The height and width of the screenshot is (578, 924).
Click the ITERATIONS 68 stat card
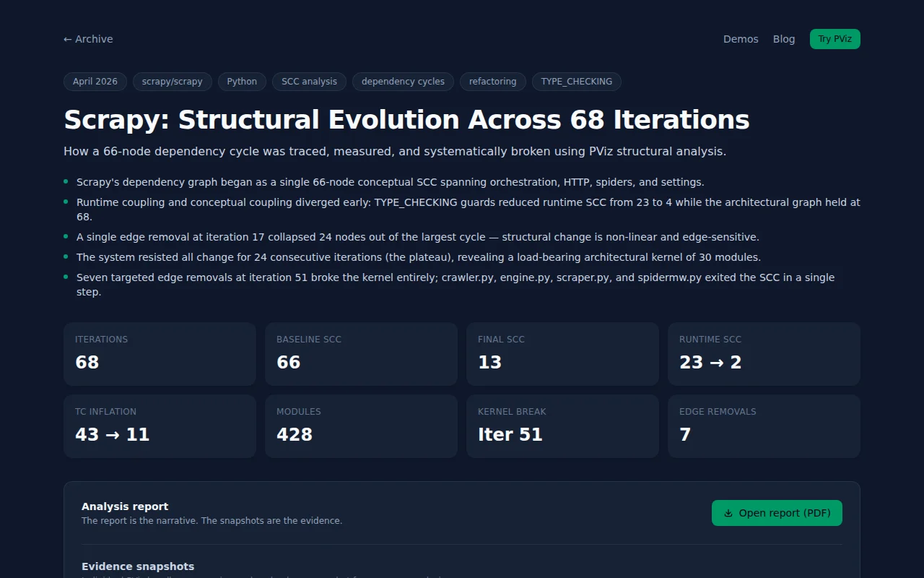(160, 354)
